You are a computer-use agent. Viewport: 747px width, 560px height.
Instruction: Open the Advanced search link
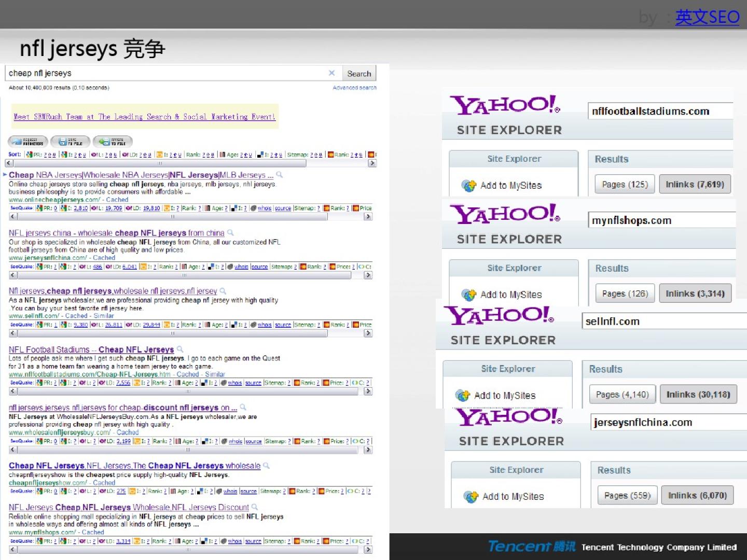354,88
